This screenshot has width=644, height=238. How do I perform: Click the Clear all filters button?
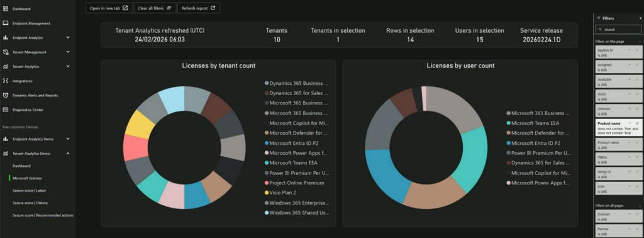(155, 8)
